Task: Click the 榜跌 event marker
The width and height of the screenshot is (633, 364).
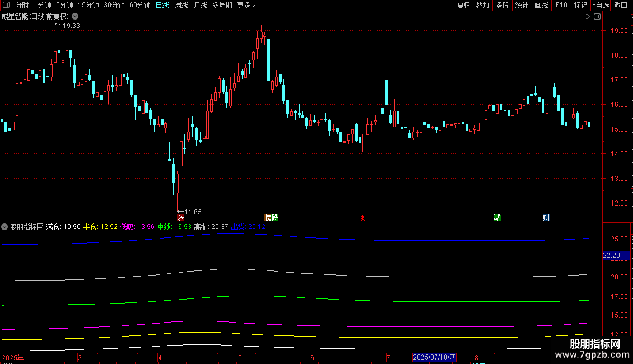Action: pyautogui.click(x=272, y=218)
